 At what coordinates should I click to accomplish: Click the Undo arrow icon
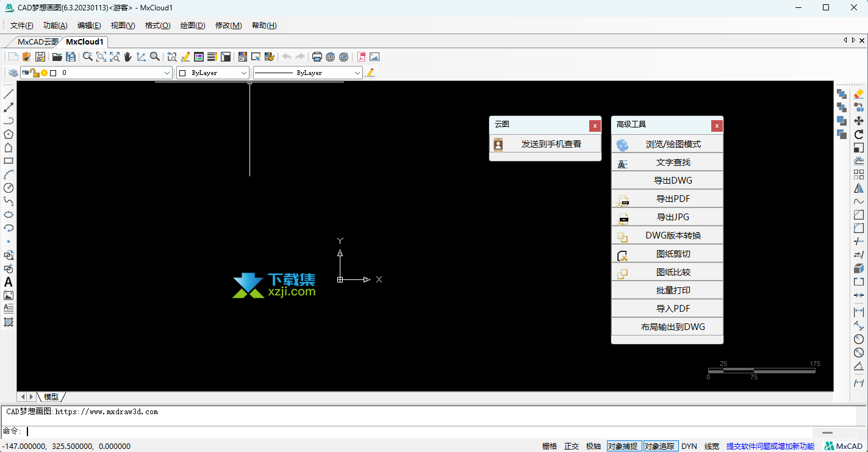click(x=287, y=57)
